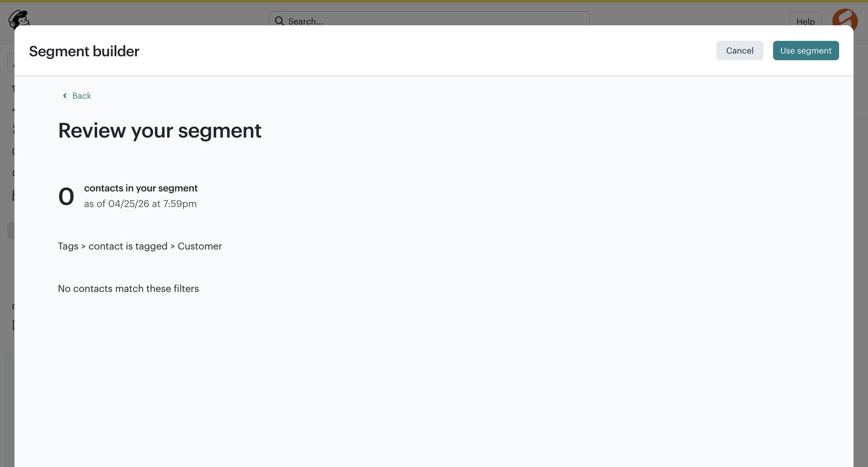This screenshot has height=467, width=868.
Task: Click the search magnifier icon
Action: [x=280, y=21]
